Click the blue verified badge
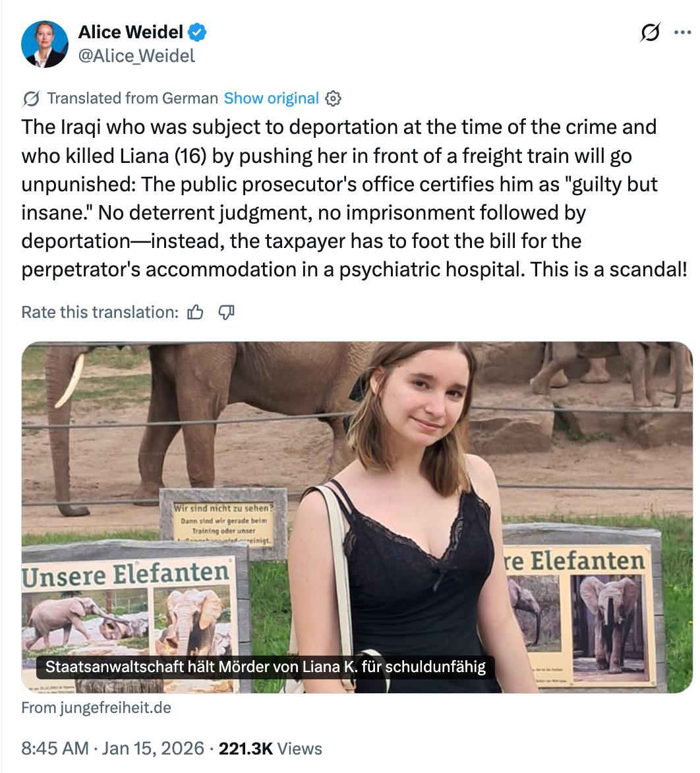Image resolution: width=700 pixels, height=773 pixels. [x=198, y=32]
